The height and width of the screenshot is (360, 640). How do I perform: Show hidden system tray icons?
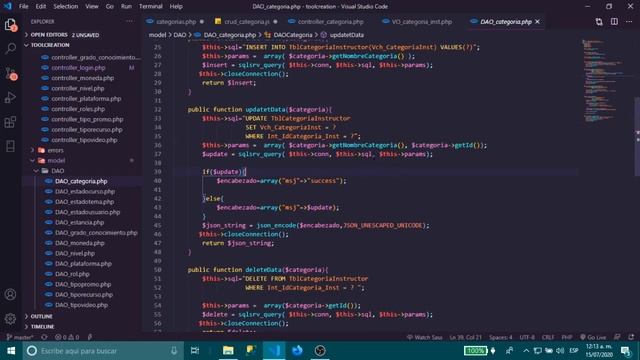pyautogui.click(x=526, y=351)
